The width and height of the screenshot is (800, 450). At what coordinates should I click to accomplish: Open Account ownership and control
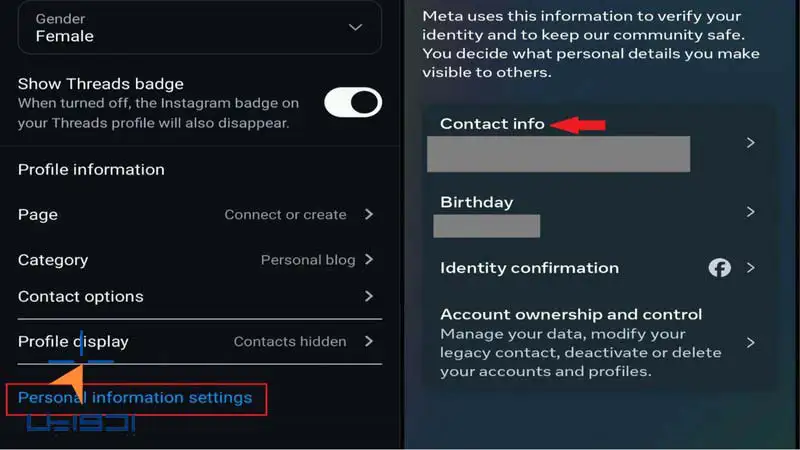tap(598, 342)
